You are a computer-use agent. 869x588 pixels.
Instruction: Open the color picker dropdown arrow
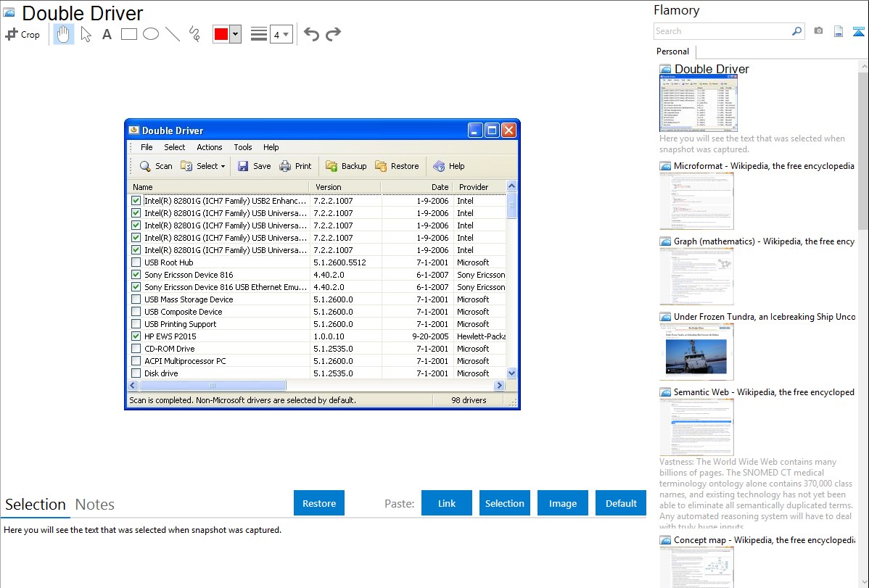pyautogui.click(x=235, y=34)
